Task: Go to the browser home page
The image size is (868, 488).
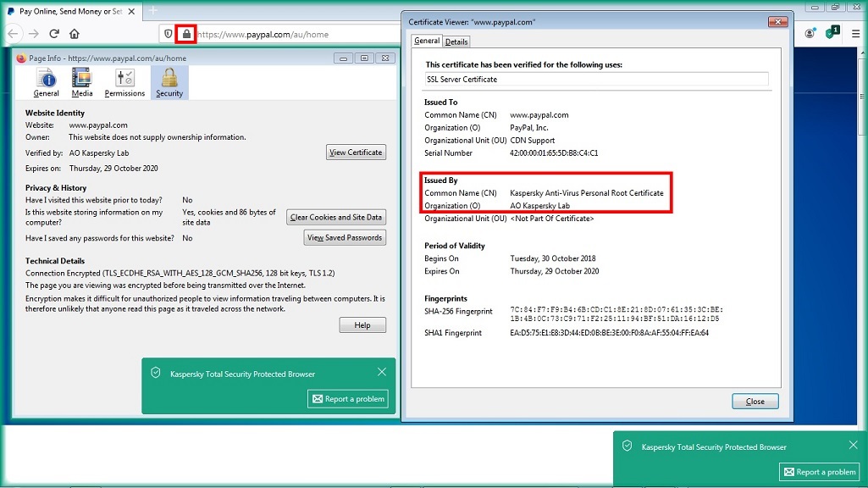Action: [75, 34]
